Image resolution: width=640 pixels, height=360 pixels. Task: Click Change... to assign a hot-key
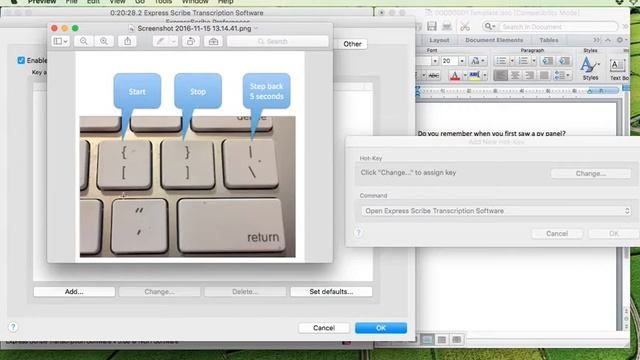click(x=590, y=173)
